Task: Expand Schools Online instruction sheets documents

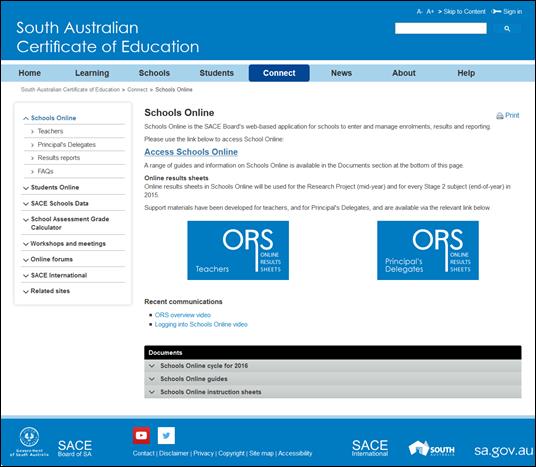Action: click(333, 392)
